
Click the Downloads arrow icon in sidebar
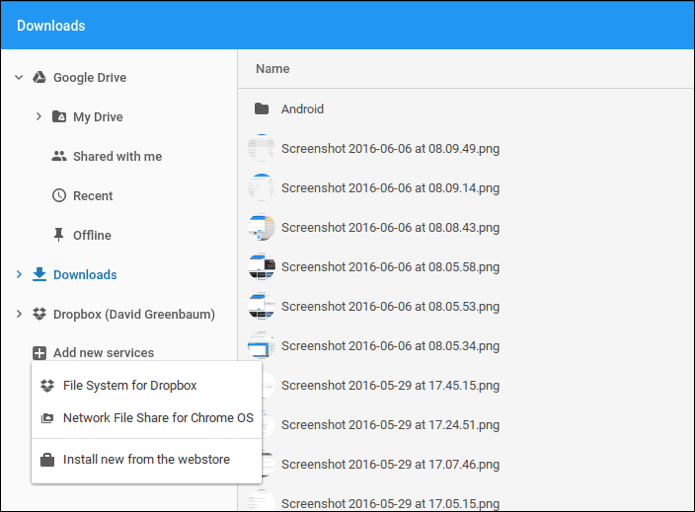pyautogui.click(x=39, y=274)
